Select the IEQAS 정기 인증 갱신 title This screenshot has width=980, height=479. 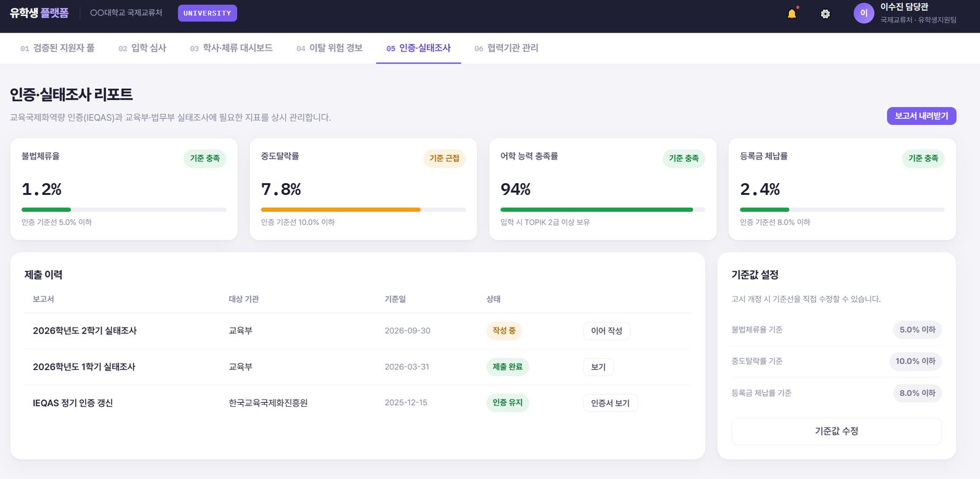tap(73, 403)
